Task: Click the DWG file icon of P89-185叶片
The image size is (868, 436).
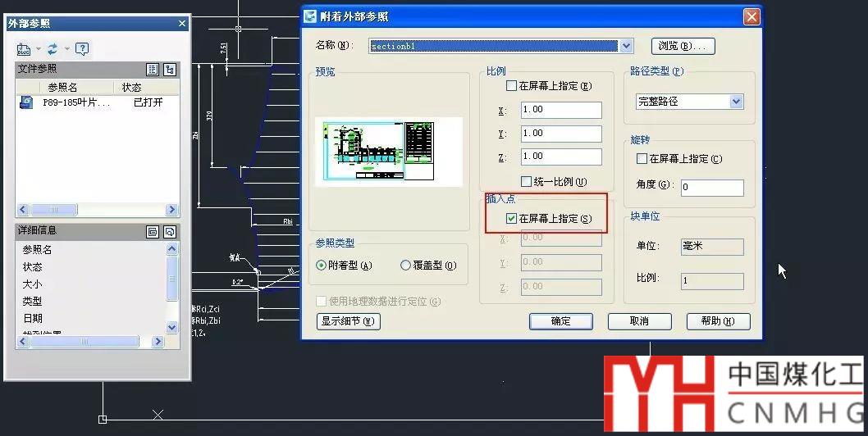Action: pos(26,102)
